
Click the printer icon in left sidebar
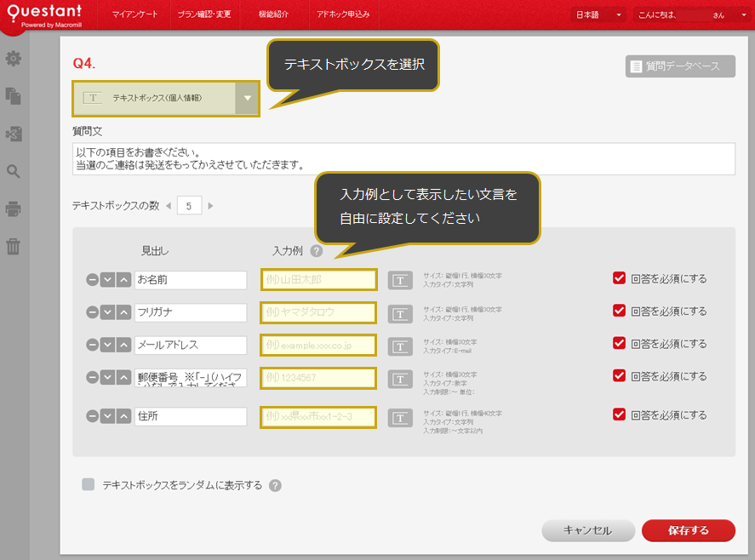[x=14, y=209]
